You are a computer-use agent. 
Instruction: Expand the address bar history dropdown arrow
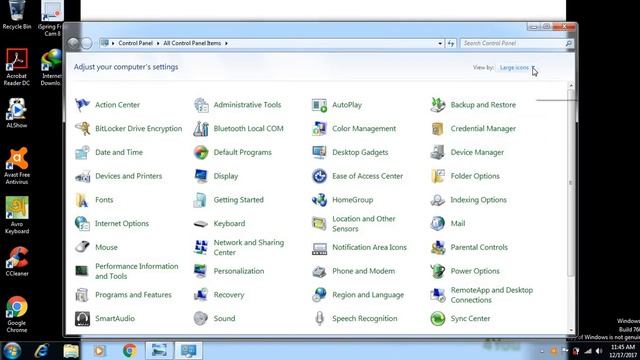pyautogui.click(x=440, y=43)
